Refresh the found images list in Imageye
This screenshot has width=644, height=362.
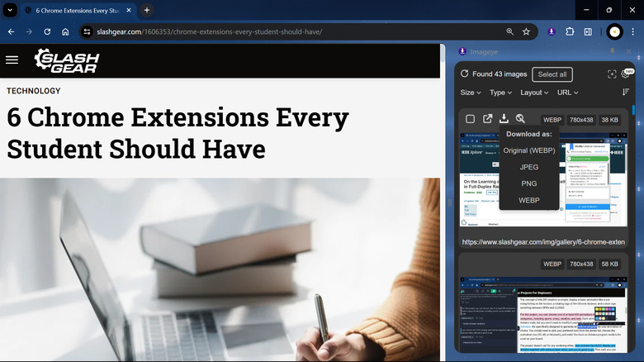pos(465,74)
